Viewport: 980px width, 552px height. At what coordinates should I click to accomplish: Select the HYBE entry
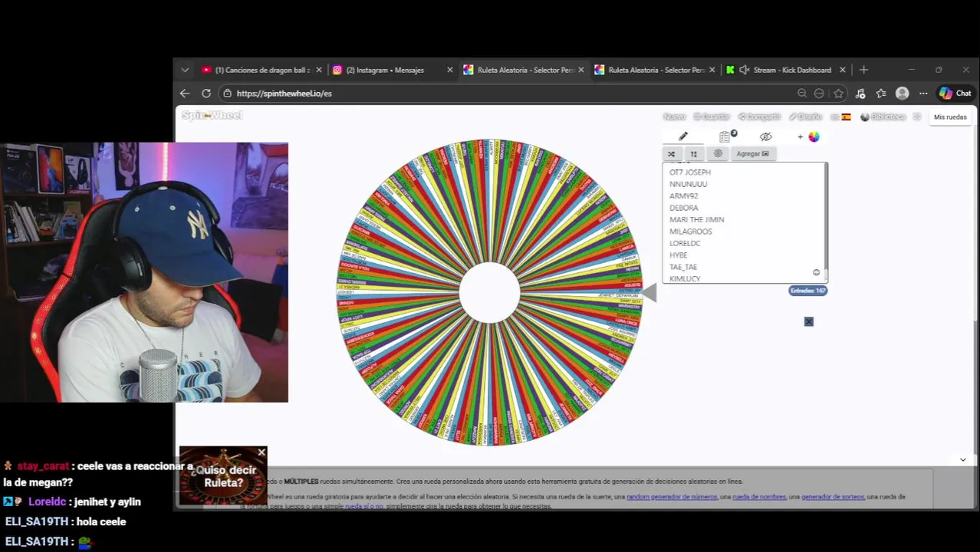[x=678, y=255]
